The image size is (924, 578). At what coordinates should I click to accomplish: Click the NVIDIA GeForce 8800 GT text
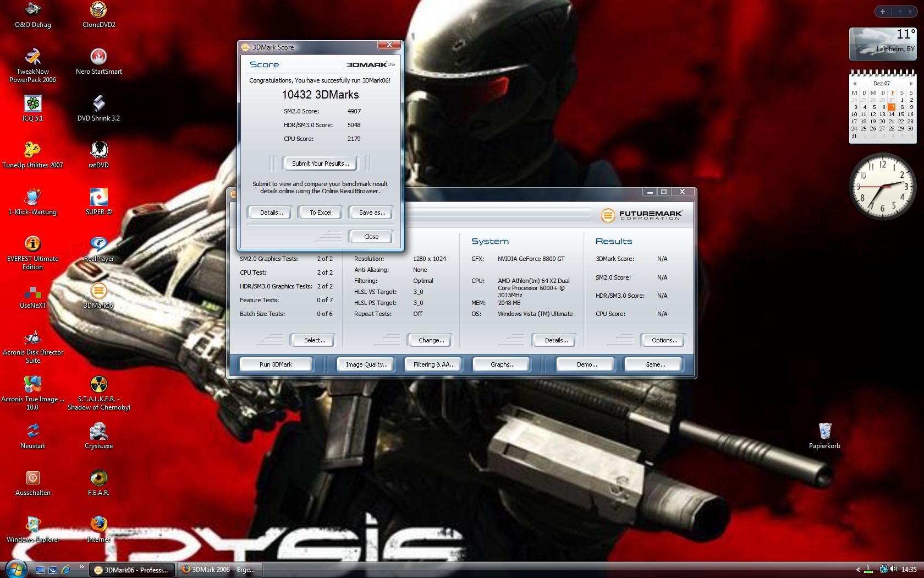[x=531, y=259]
